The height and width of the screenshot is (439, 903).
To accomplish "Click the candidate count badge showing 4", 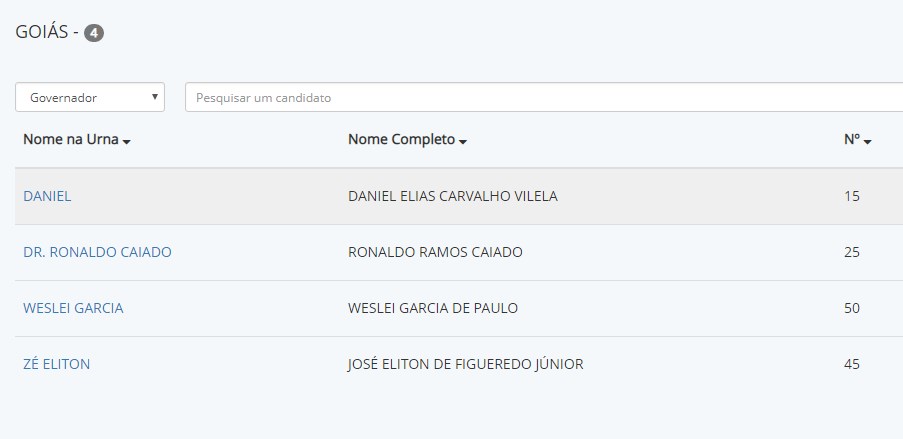I will 94,33.
